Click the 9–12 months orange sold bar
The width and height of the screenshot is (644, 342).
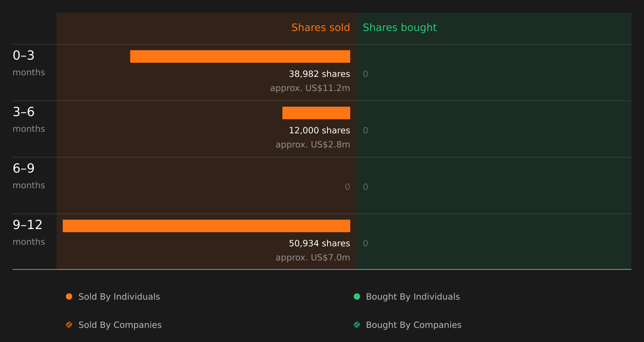point(206,226)
